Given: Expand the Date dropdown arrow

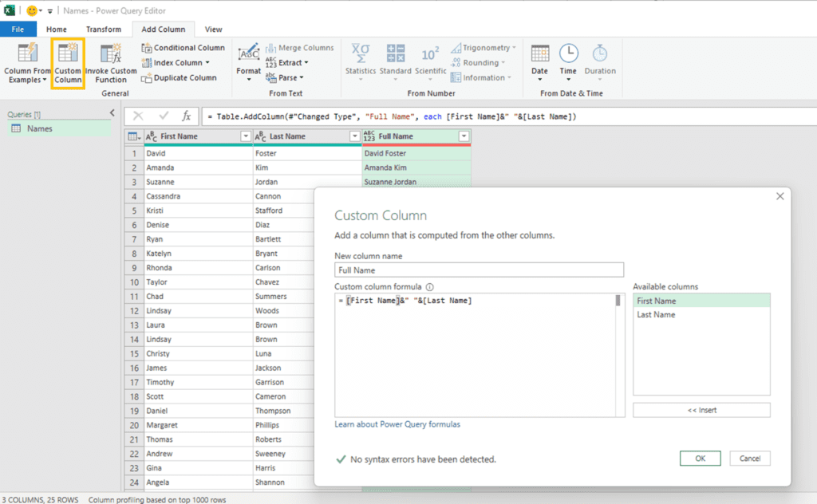Looking at the screenshot, I should 540,80.
